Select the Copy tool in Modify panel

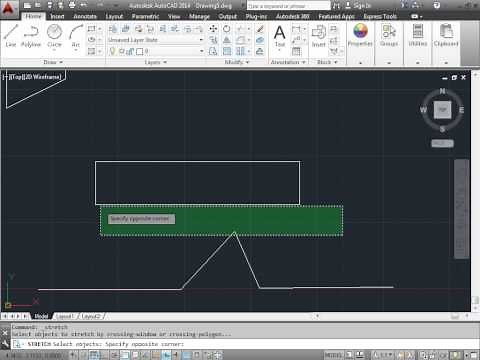pos(213,40)
